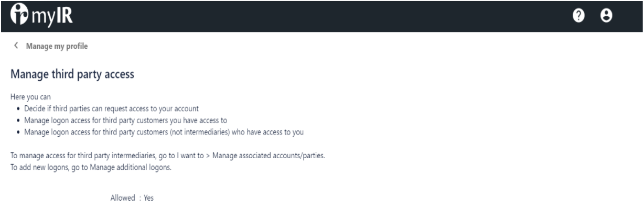644x208 pixels.
Task: Click empty area of dark header bar
Action: tap(315, 16)
